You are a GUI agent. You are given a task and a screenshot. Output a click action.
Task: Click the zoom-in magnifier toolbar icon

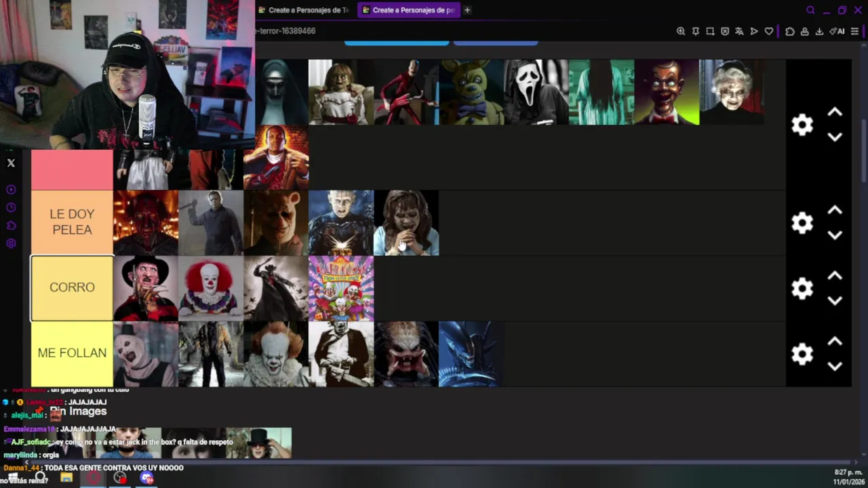(x=681, y=31)
